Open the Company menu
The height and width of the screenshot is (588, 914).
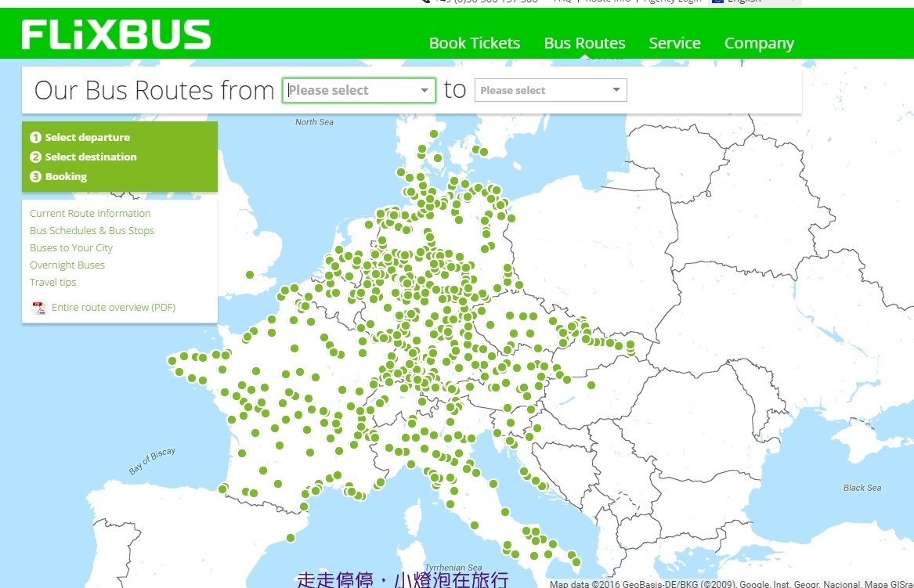click(x=759, y=44)
